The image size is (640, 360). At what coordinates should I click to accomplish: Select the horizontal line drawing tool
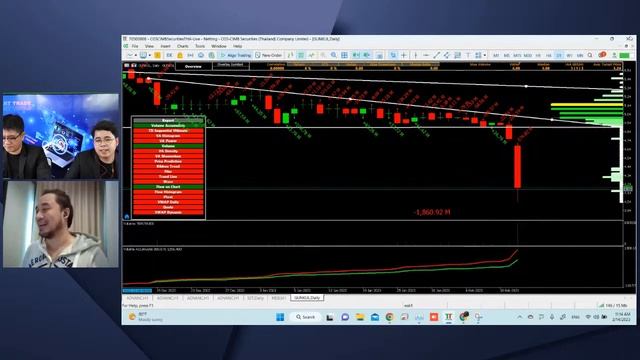coord(426,55)
